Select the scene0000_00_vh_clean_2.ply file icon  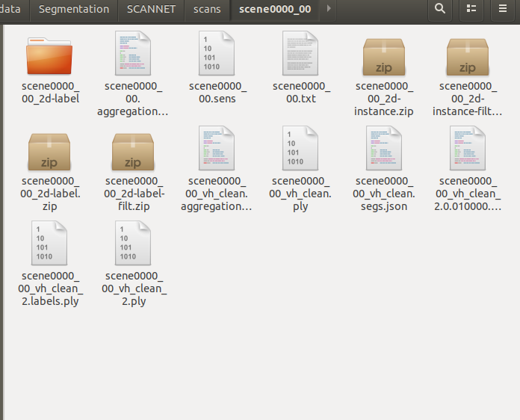[133, 243]
